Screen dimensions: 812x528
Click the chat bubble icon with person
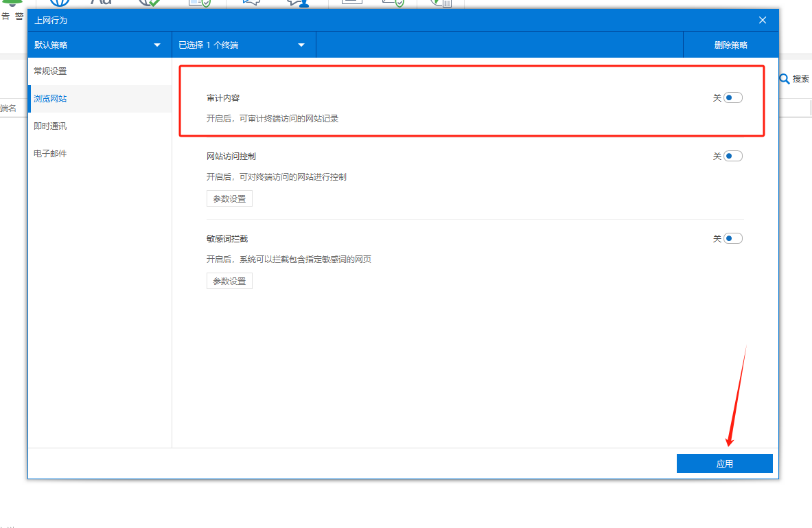[x=299, y=3]
